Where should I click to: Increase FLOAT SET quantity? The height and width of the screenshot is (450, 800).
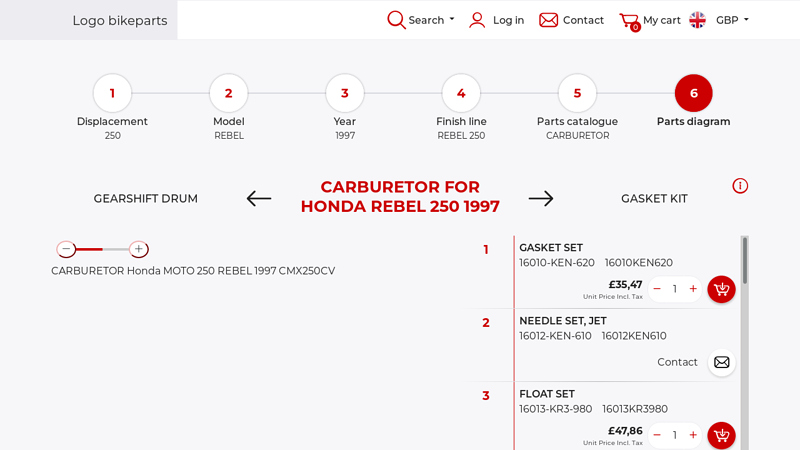coord(693,435)
